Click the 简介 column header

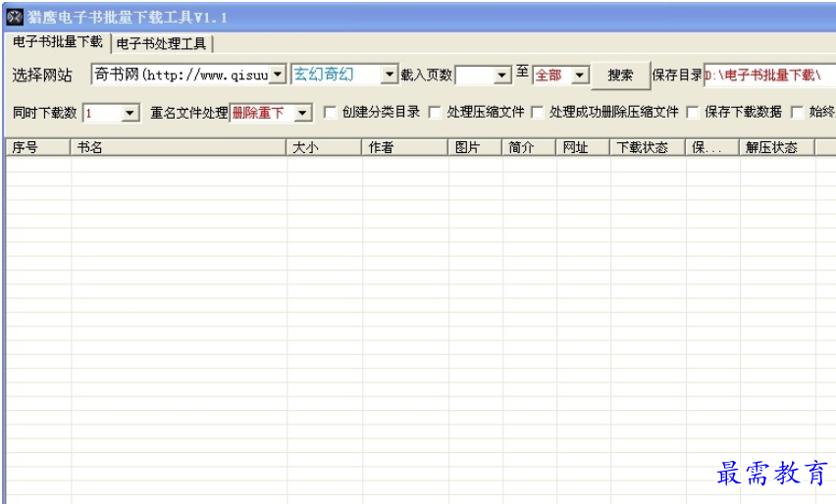[528, 148]
